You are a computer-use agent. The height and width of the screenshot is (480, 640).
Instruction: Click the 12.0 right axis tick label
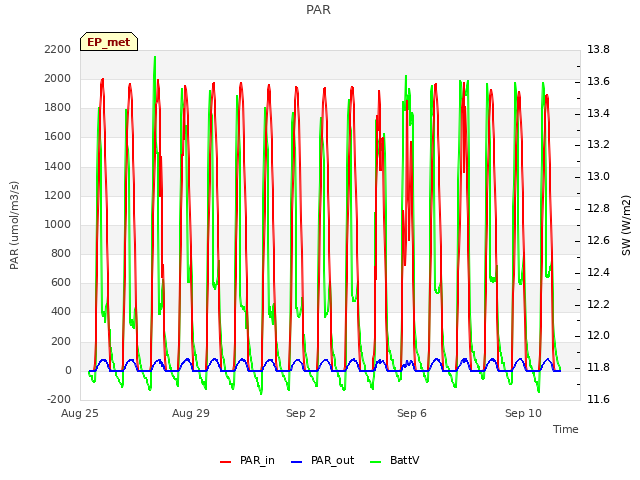click(598, 336)
